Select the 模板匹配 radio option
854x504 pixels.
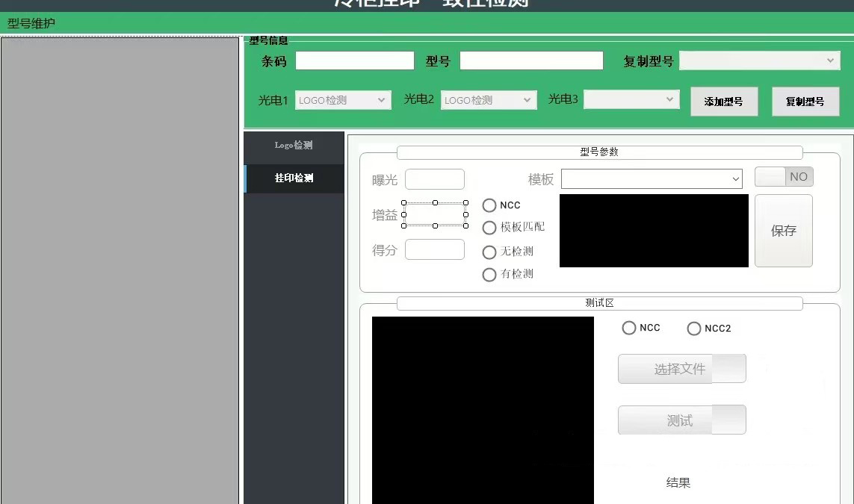(489, 228)
